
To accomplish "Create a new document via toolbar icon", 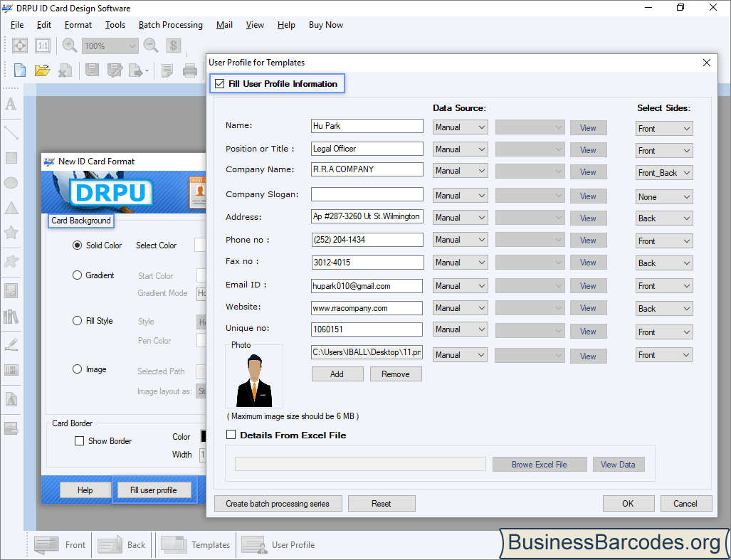I will tap(20, 70).
